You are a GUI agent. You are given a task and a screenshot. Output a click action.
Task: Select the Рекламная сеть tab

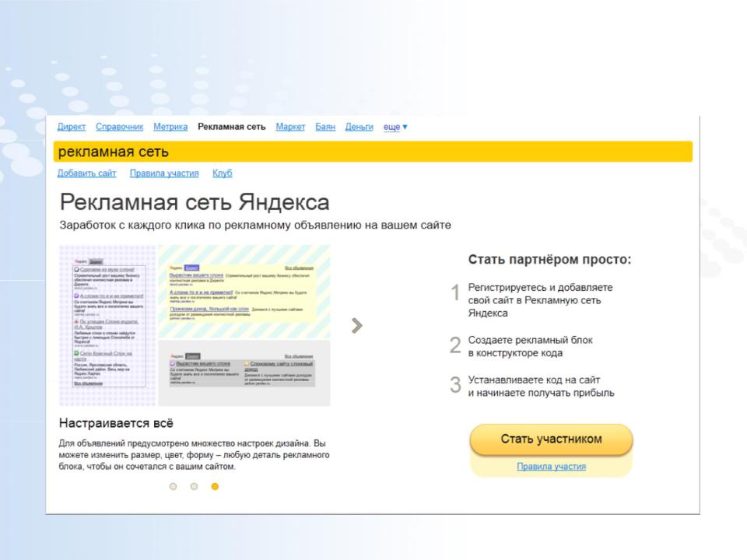232,127
